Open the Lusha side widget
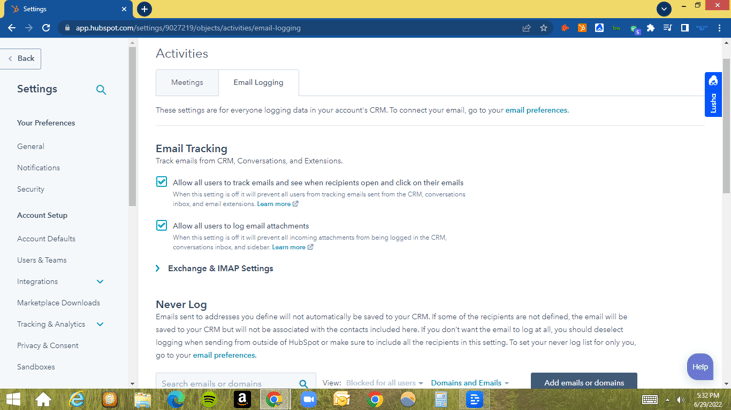The image size is (731, 410). [713, 95]
